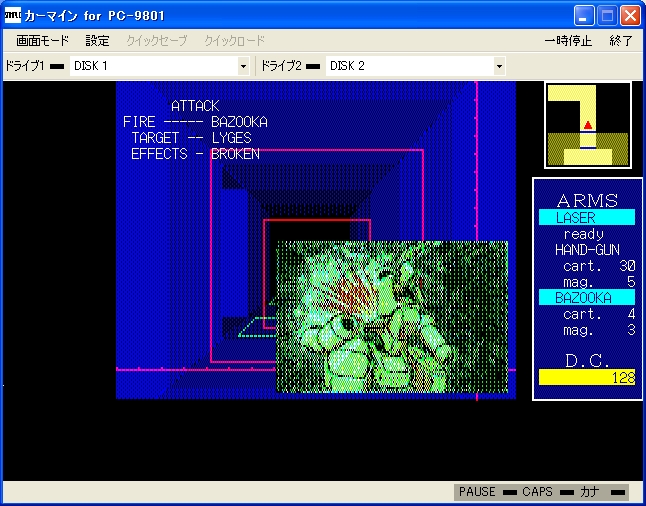Screen dimensions: 646x506
Task: Click the ATTACK heading text
Action: pyautogui.click(x=195, y=106)
